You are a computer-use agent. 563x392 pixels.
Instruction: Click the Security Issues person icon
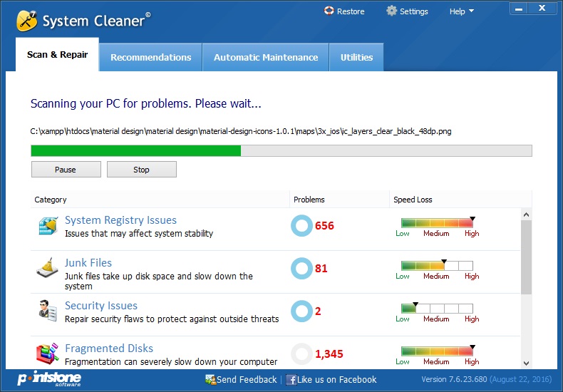[48, 311]
